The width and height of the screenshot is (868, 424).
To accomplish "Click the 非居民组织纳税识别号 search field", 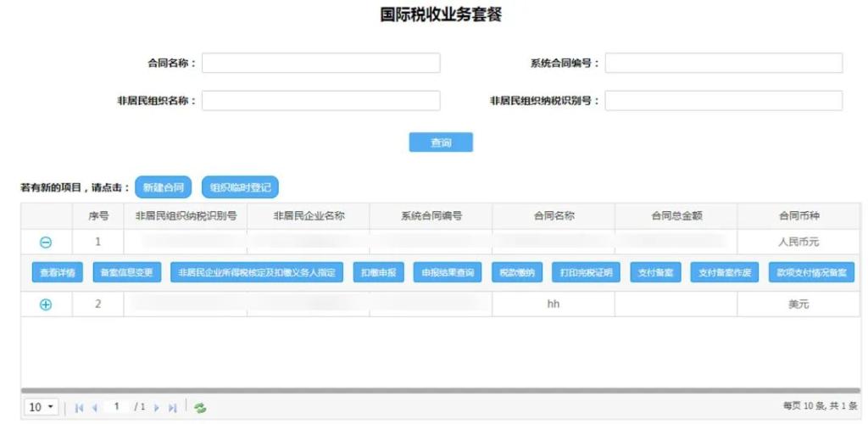I will click(723, 101).
